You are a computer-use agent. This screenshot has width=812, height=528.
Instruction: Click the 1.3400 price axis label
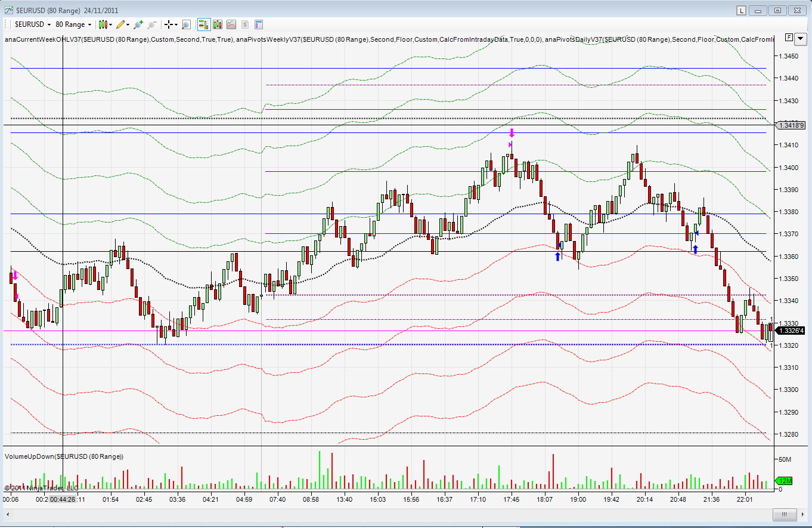pos(790,168)
